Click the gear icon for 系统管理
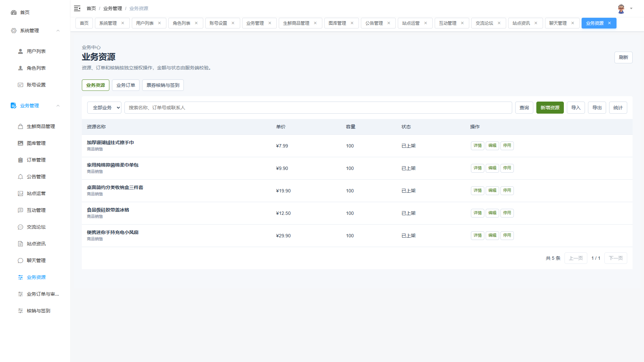The image size is (644, 362). point(14,31)
